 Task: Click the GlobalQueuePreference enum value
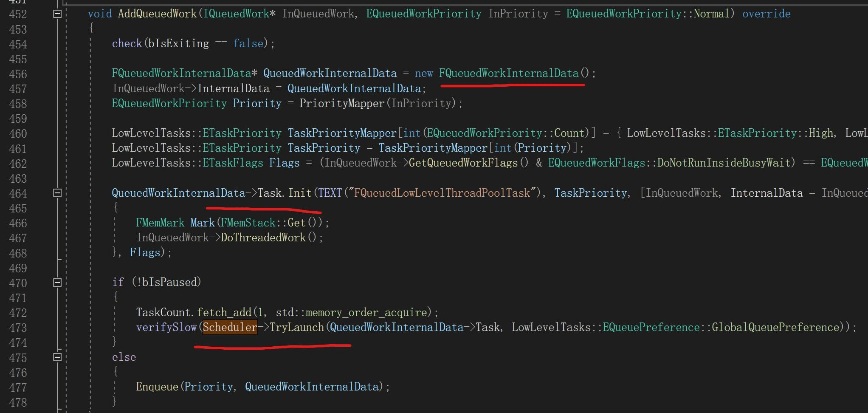pos(775,327)
